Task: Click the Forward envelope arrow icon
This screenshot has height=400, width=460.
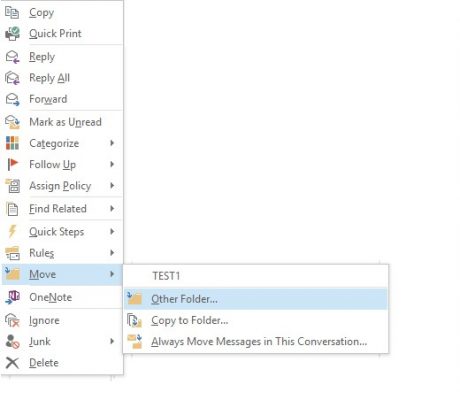Action: [x=13, y=99]
